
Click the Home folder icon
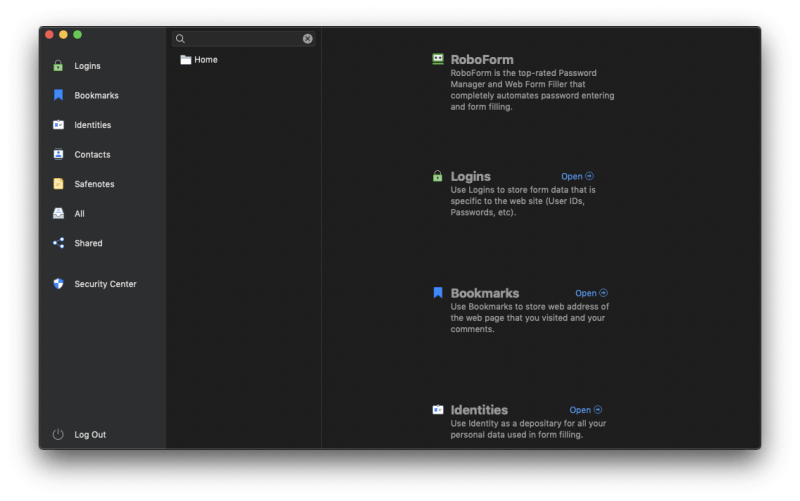pos(186,60)
